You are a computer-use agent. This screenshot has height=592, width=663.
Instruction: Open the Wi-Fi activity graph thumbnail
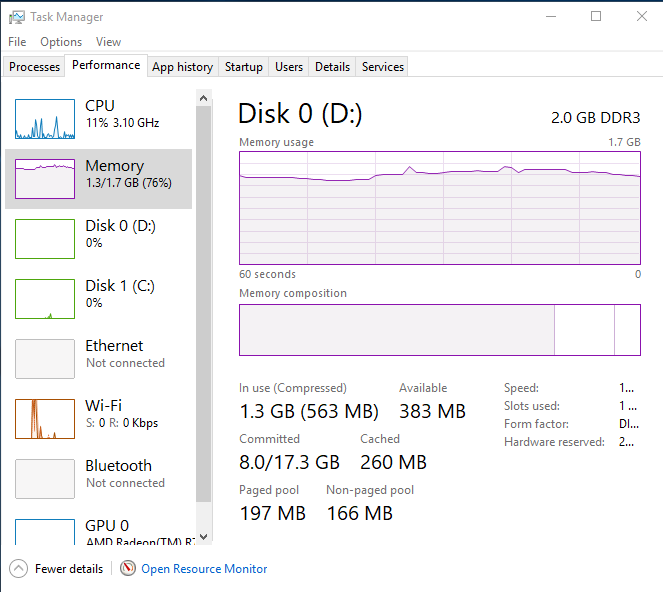(x=45, y=419)
